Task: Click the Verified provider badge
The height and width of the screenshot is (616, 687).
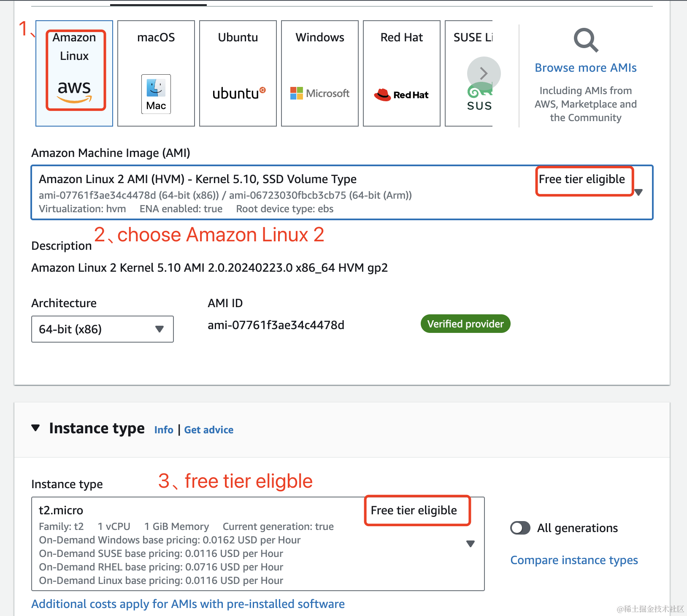Action: tap(465, 324)
